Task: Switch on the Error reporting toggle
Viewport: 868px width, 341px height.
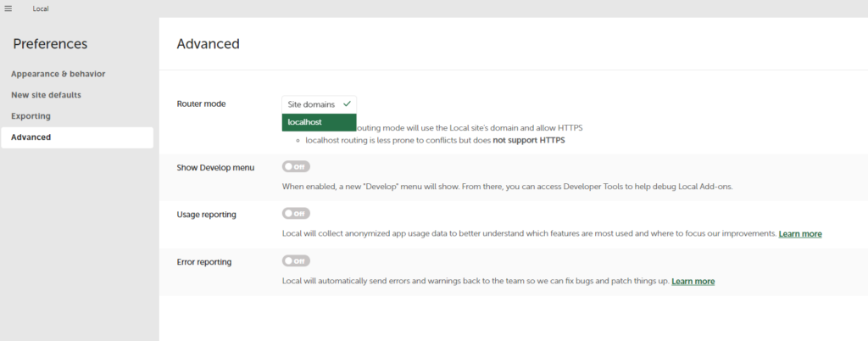Action: click(296, 261)
